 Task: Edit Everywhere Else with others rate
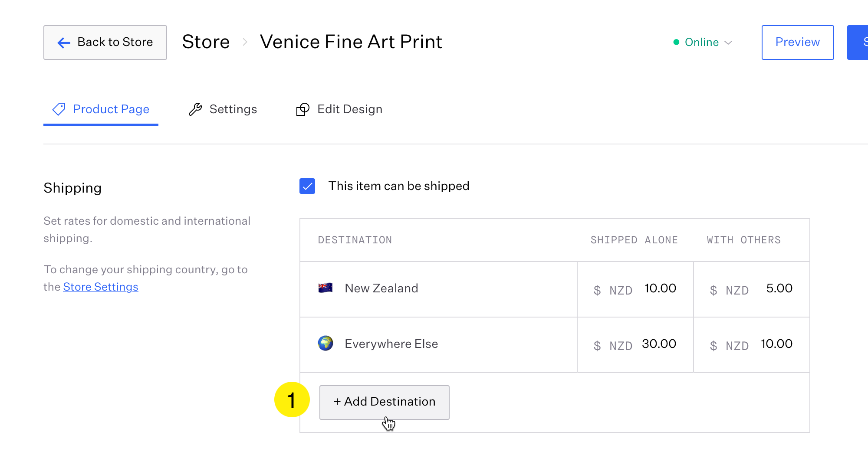tap(776, 344)
